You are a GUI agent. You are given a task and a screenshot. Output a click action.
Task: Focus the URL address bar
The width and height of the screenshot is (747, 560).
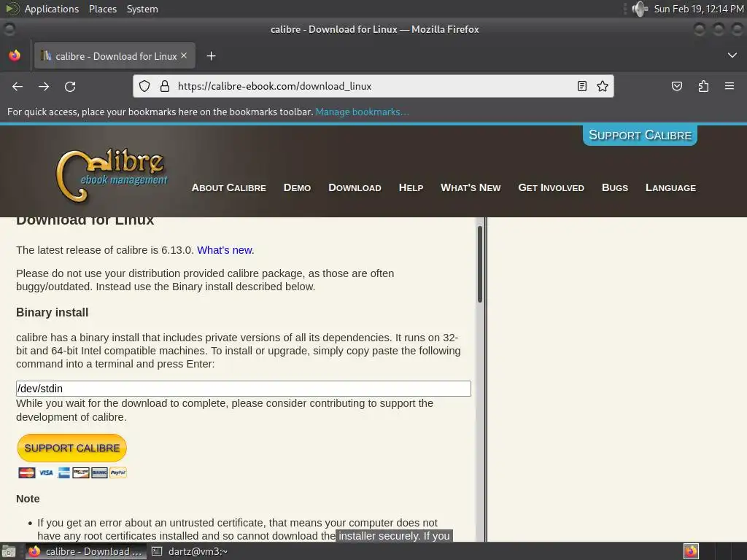point(373,86)
